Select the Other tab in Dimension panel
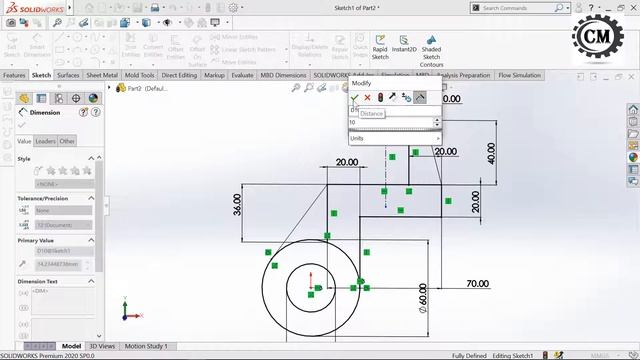The height and width of the screenshot is (360, 640). coord(67,141)
